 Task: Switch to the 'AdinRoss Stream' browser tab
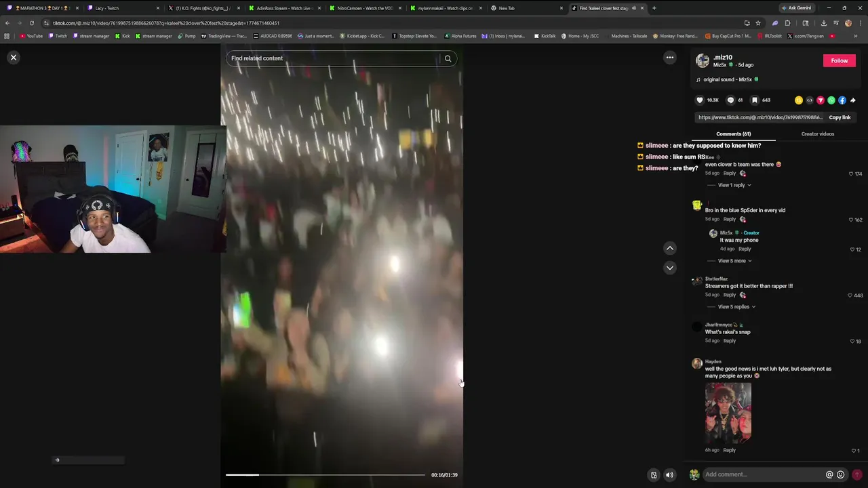(285, 8)
